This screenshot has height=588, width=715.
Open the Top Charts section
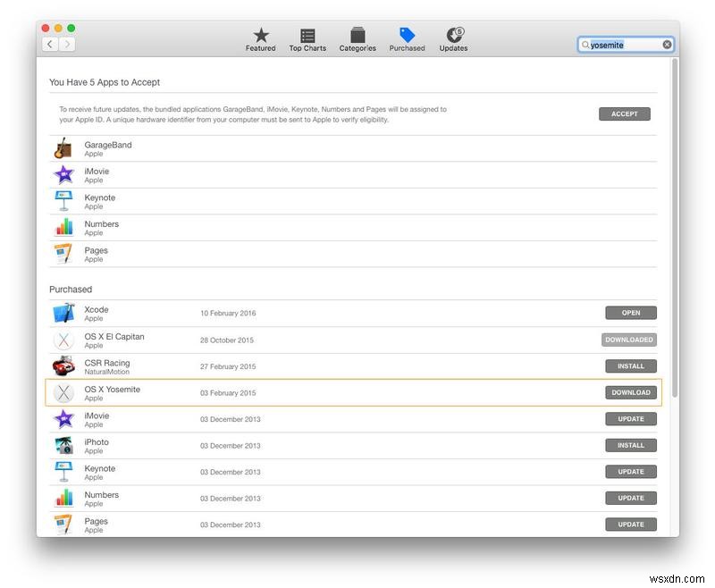tap(308, 38)
